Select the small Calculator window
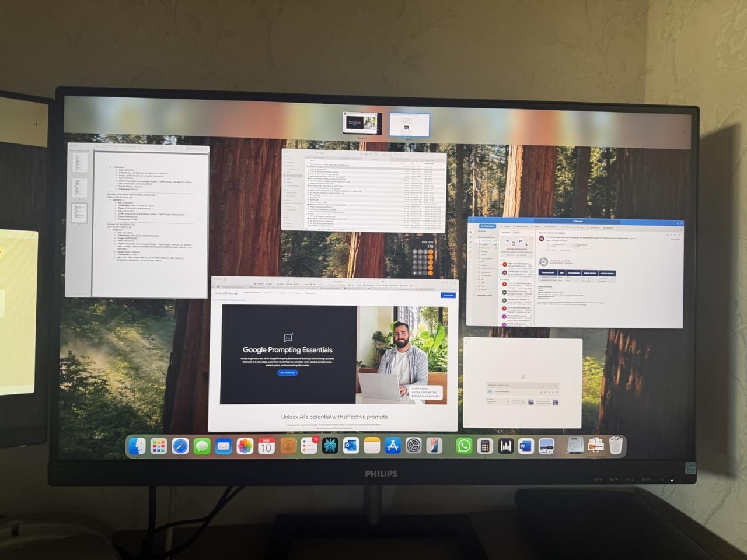The image size is (747, 560). tap(424, 257)
